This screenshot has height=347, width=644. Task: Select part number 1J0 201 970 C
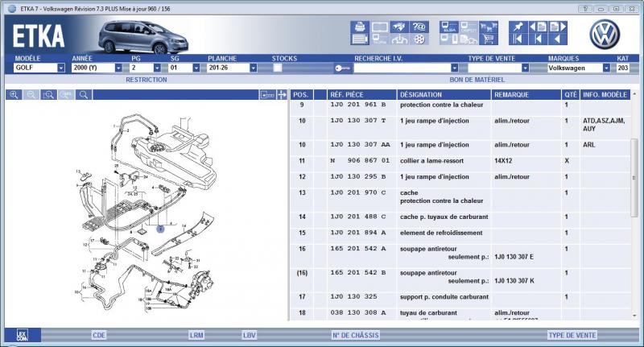(358, 192)
